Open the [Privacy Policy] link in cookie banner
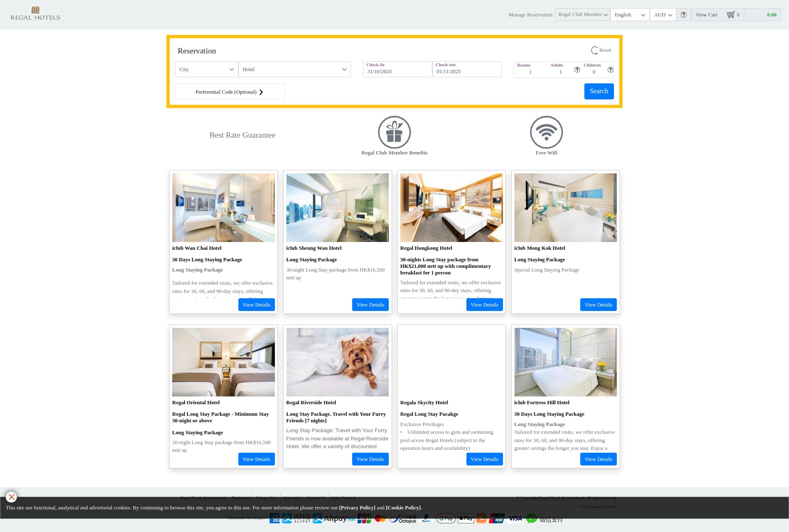Screen dimensions: 789x532 pyautogui.click(x=357, y=508)
